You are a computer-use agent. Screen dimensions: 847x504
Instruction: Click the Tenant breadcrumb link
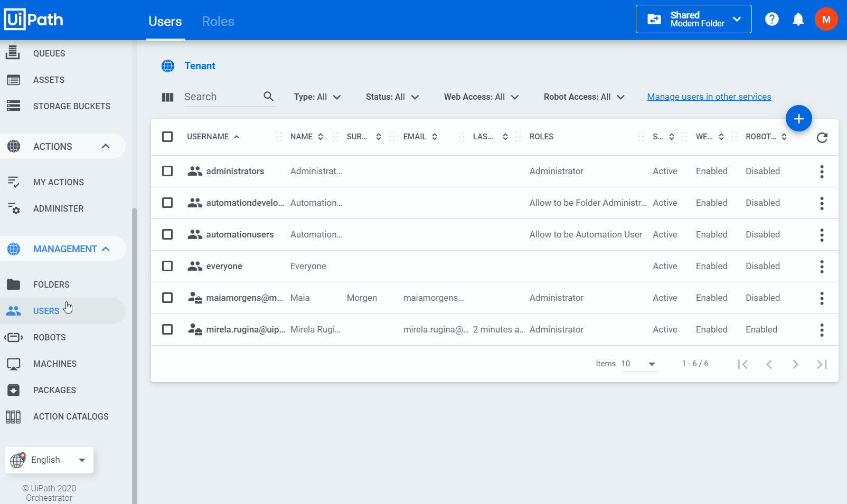pyautogui.click(x=200, y=66)
